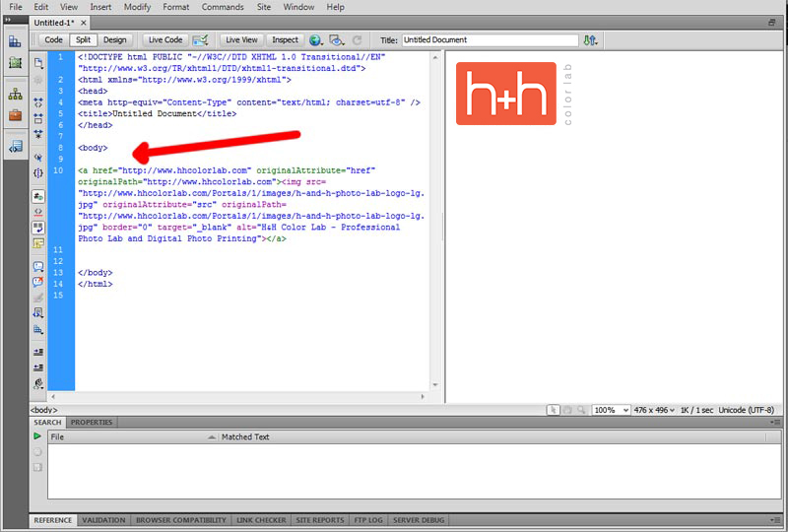Open the Open Documents list icon

click(38, 63)
